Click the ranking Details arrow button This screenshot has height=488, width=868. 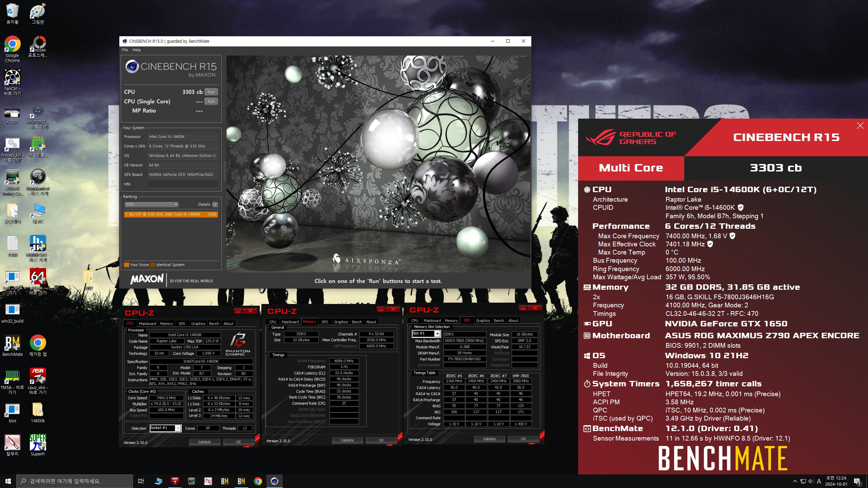215,204
